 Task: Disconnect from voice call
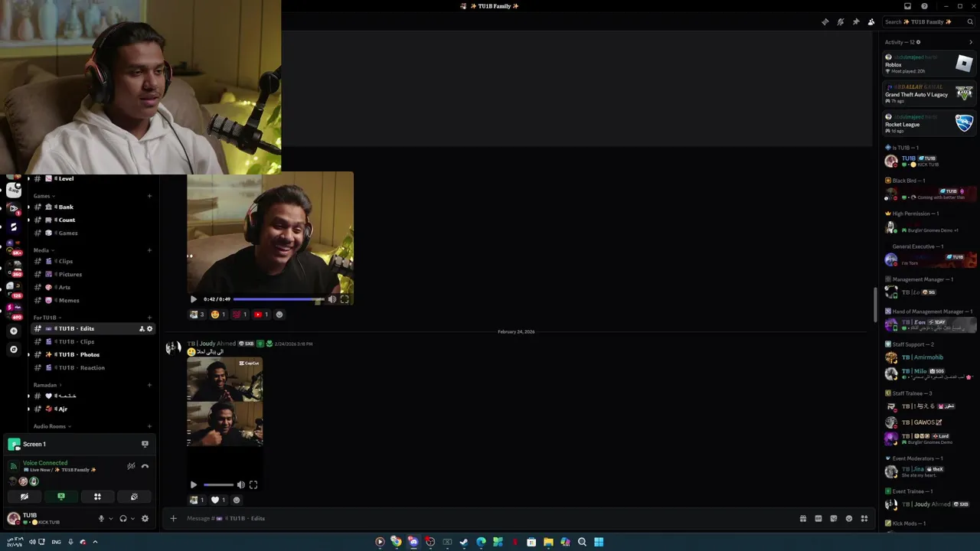(145, 466)
